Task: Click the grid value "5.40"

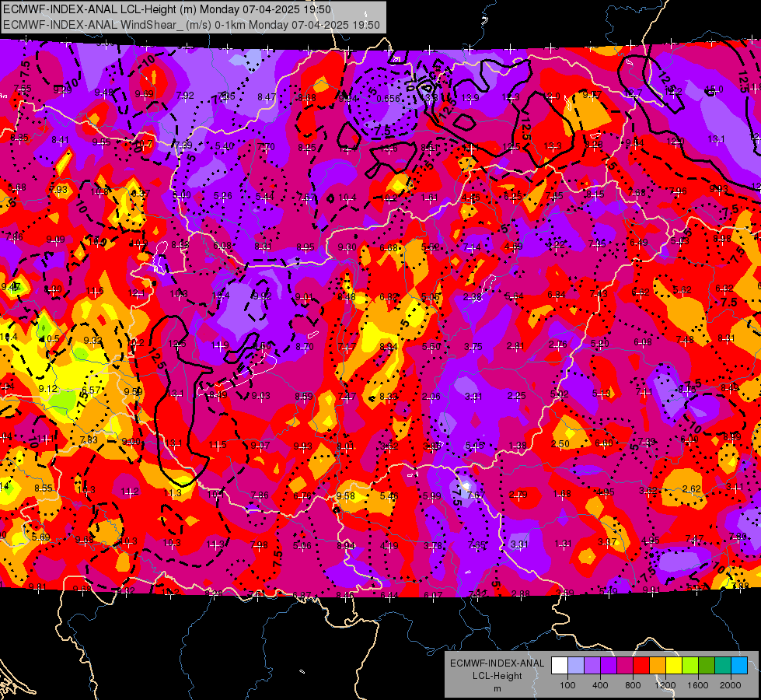Action: click(224, 146)
